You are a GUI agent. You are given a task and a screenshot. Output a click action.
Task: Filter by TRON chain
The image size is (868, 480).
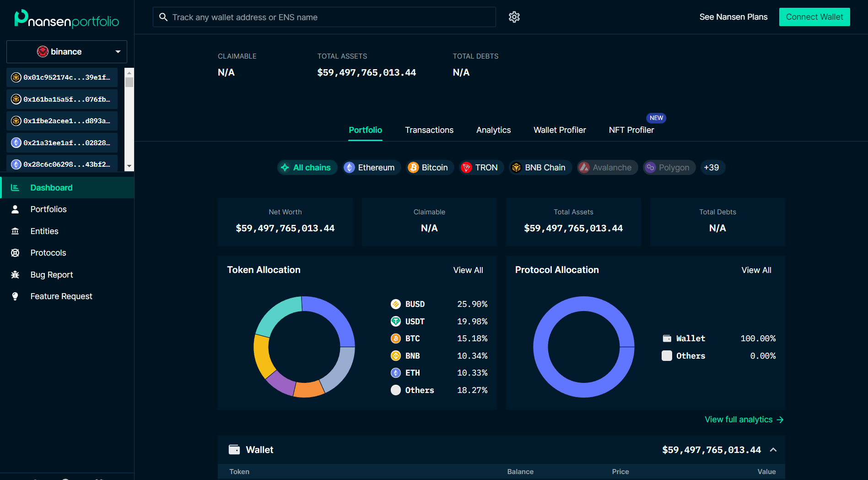click(482, 168)
